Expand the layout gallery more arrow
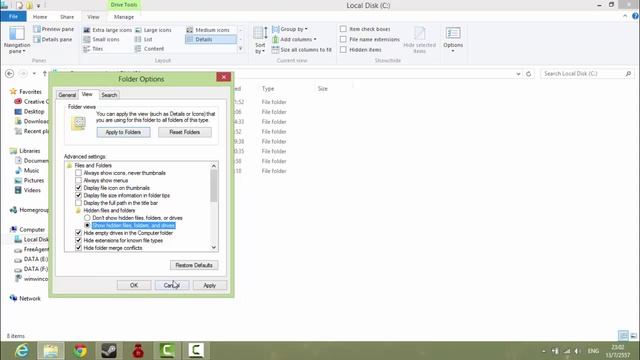The height and width of the screenshot is (360, 640). point(240,49)
